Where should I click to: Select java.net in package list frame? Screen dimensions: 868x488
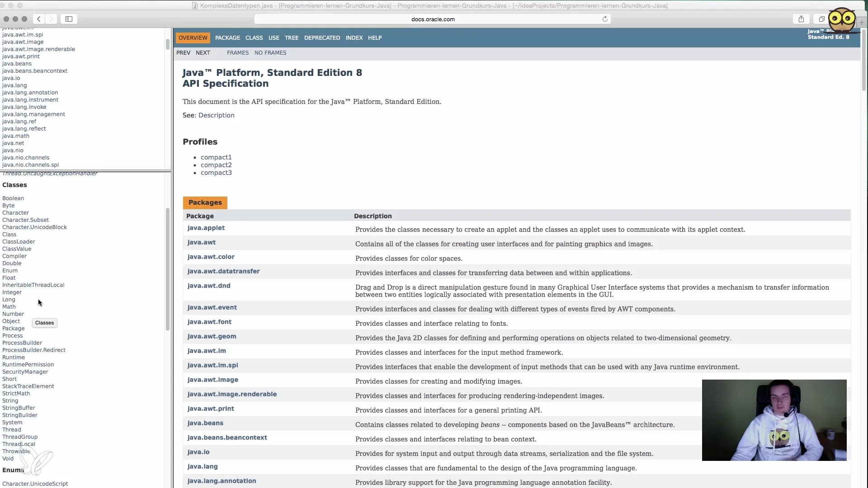13,143
